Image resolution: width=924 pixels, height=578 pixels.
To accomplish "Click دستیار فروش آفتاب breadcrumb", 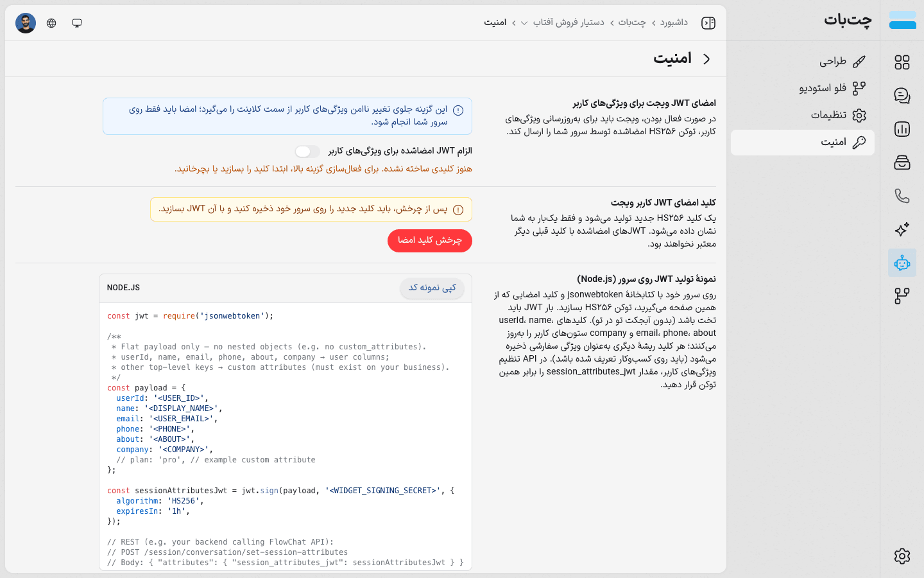I will (569, 22).
